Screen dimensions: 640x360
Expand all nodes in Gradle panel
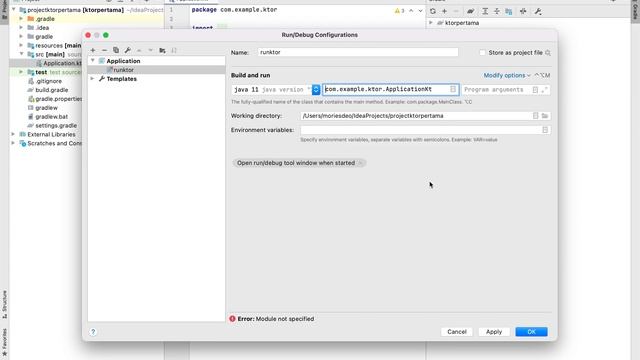click(485, 11)
